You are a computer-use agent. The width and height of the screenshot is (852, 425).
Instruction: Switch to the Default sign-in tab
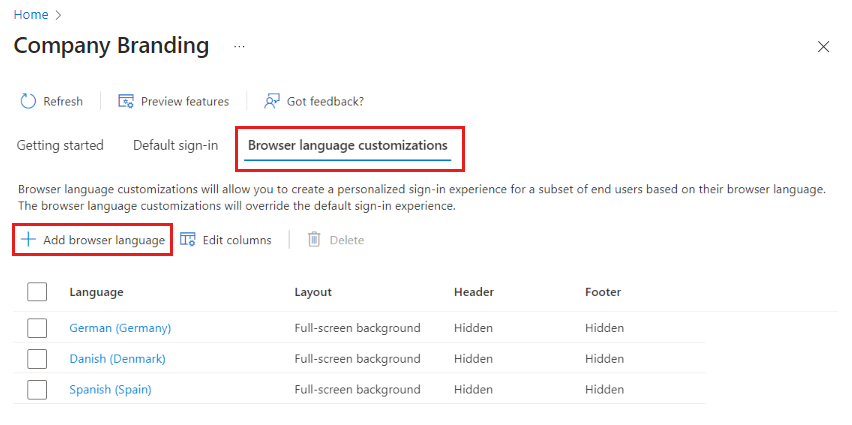pyautogui.click(x=176, y=146)
